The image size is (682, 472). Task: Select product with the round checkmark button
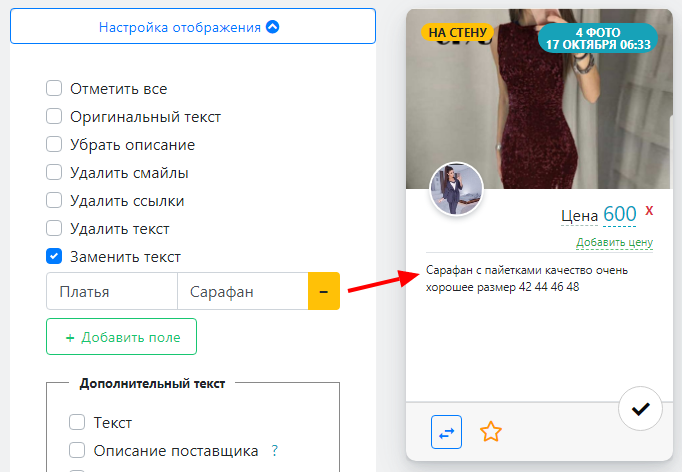click(x=641, y=409)
